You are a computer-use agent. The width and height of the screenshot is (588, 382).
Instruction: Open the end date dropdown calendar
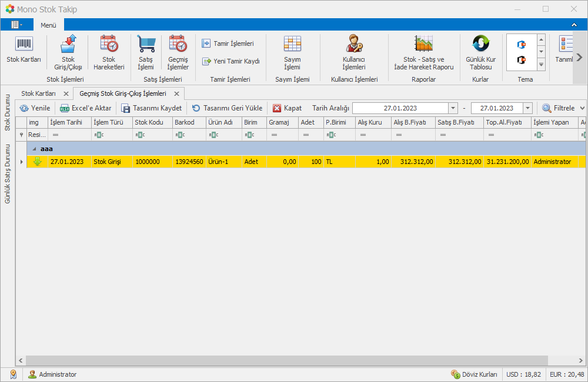(x=527, y=108)
